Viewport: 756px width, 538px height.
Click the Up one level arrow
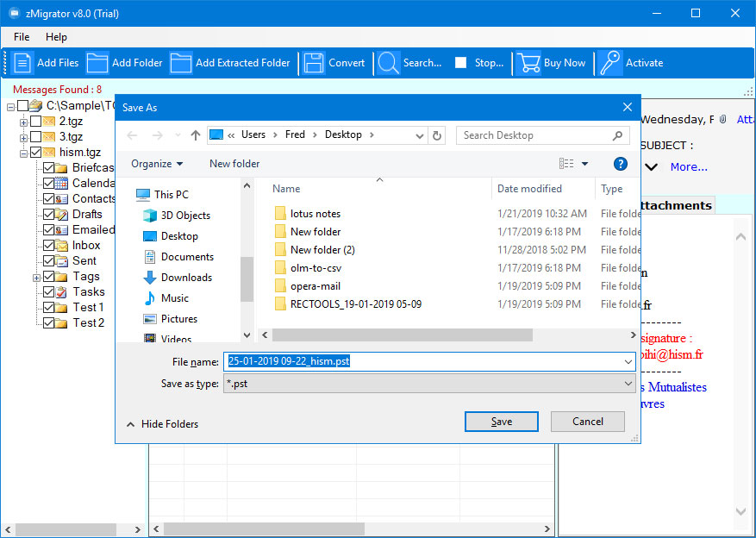[196, 135]
